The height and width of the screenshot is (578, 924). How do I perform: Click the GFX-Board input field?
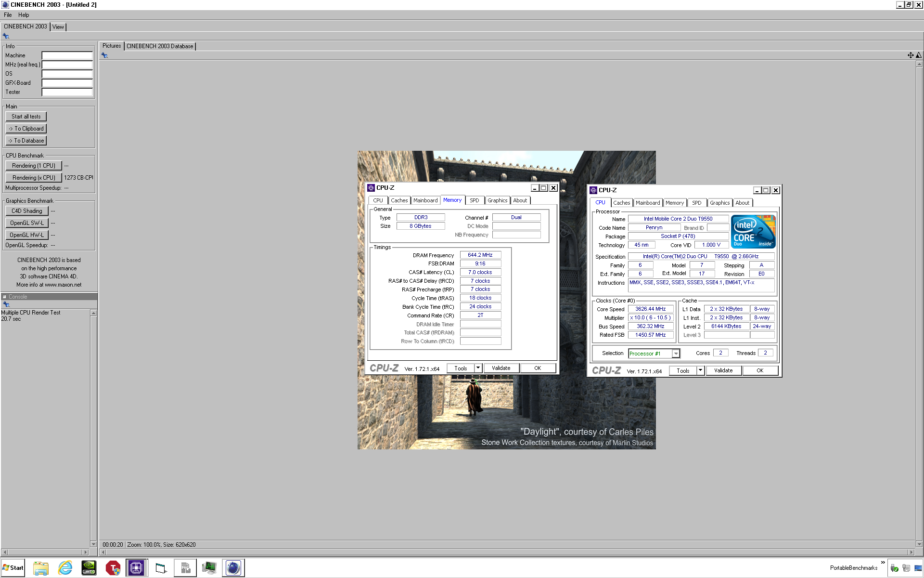pyautogui.click(x=67, y=83)
